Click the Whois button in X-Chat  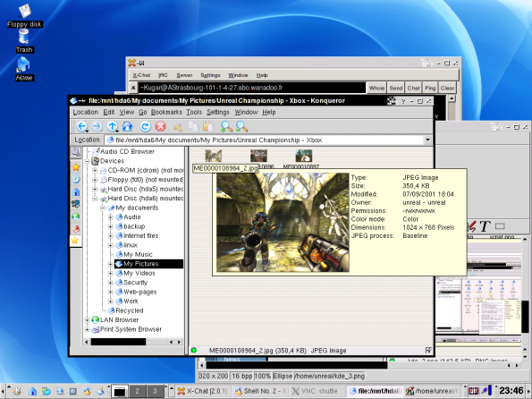point(376,88)
